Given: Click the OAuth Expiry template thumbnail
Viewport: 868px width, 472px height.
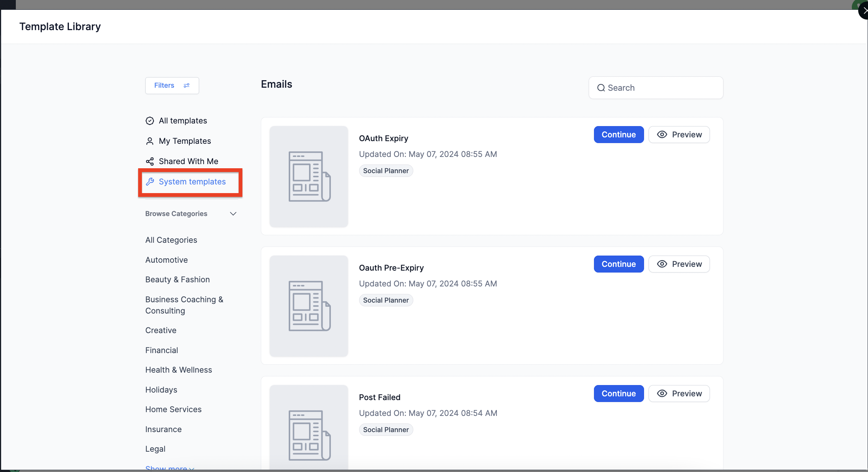Looking at the screenshot, I should tap(309, 176).
